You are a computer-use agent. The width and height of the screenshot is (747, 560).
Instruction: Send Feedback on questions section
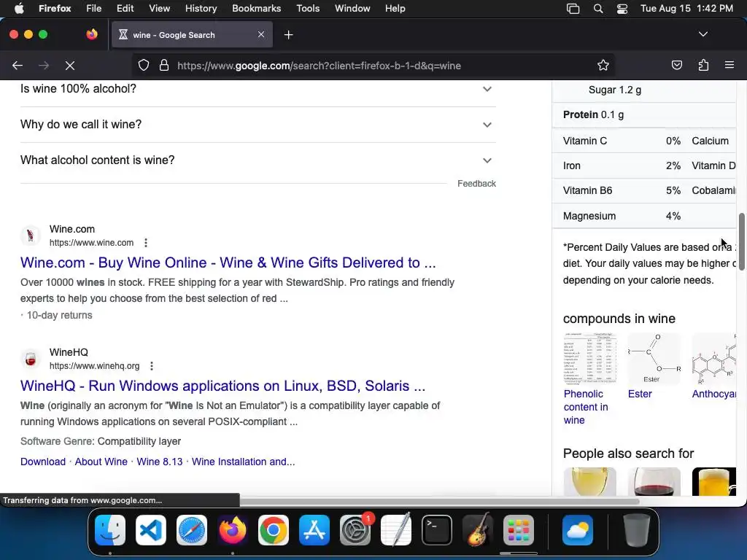[476, 184]
